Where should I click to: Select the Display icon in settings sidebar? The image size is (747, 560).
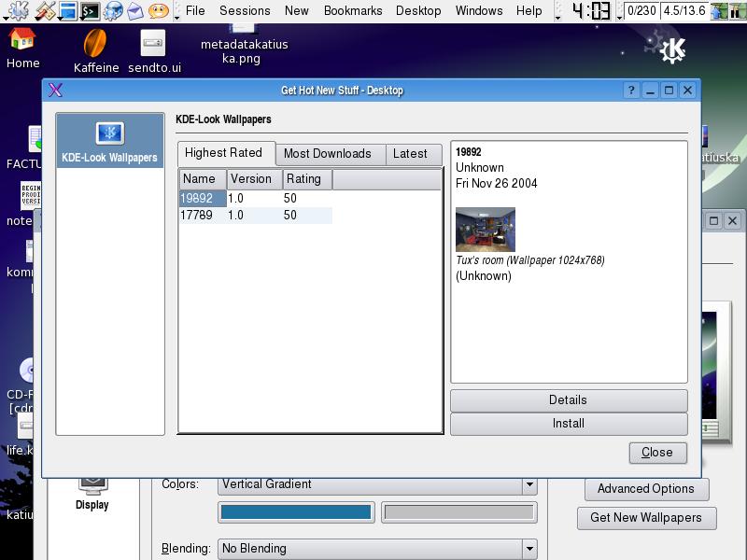tap(92, 494)
